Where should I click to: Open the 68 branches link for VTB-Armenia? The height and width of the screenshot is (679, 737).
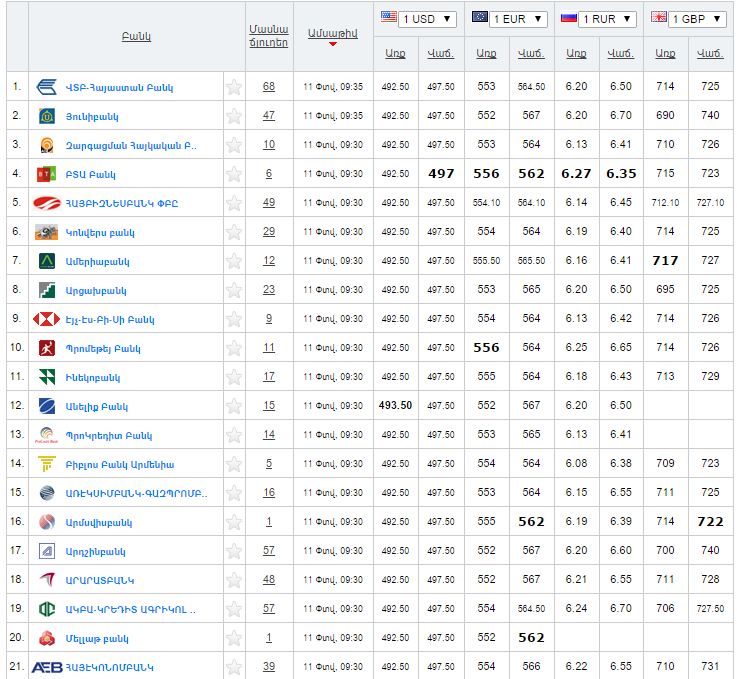(269, 87)
